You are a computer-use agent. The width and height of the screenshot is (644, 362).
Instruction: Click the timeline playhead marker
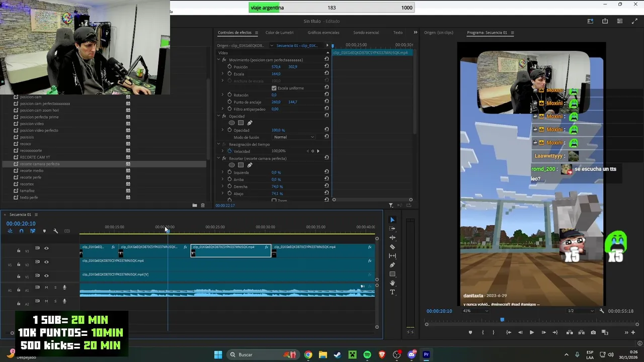coord(168,230)
